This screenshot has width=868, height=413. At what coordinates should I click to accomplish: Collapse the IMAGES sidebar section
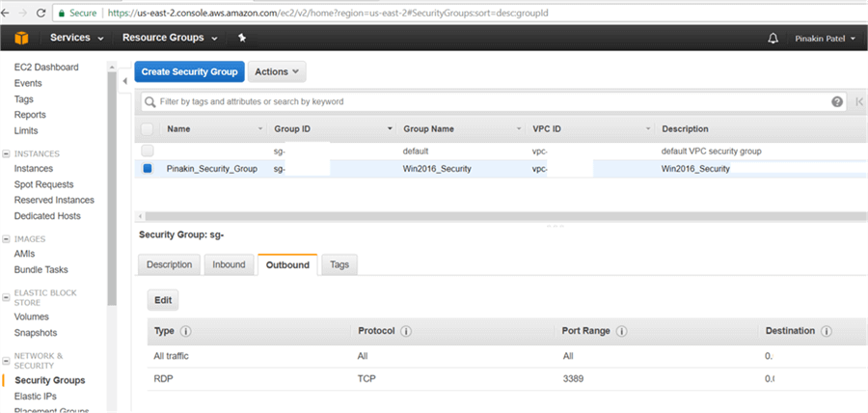point(6,239)
